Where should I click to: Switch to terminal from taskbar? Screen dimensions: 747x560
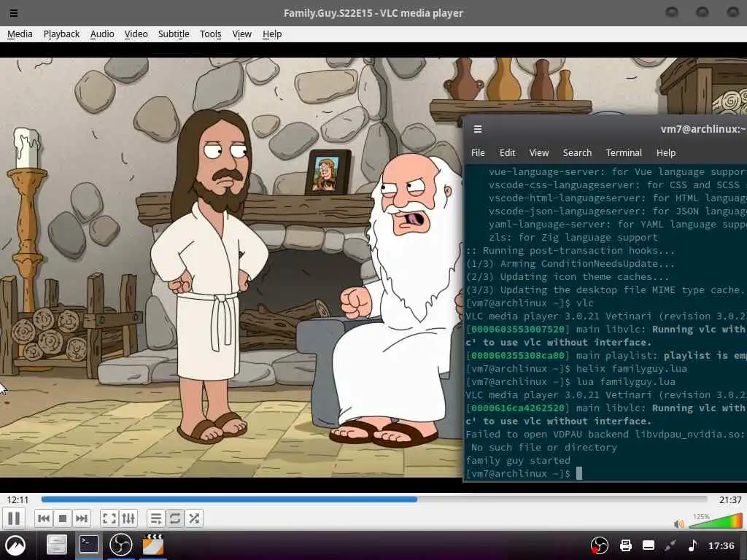coord(88,545)
